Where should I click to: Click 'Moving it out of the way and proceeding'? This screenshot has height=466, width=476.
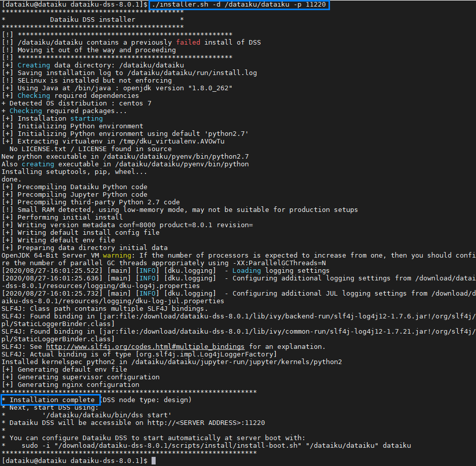(x=96, y=50)
